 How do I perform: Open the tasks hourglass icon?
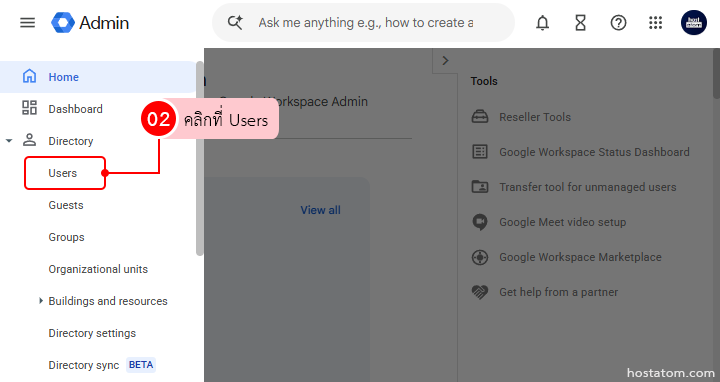tap(580, 22)
